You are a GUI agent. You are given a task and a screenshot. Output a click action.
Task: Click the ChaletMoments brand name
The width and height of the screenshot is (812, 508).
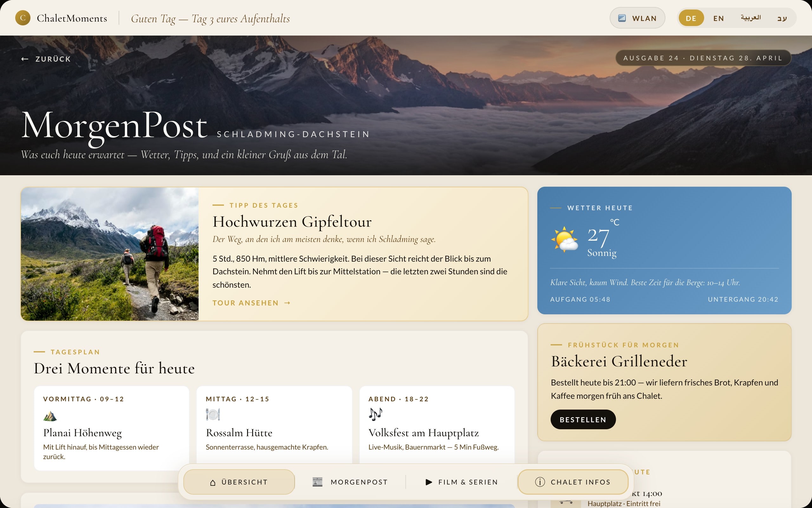tap(72, 18)
